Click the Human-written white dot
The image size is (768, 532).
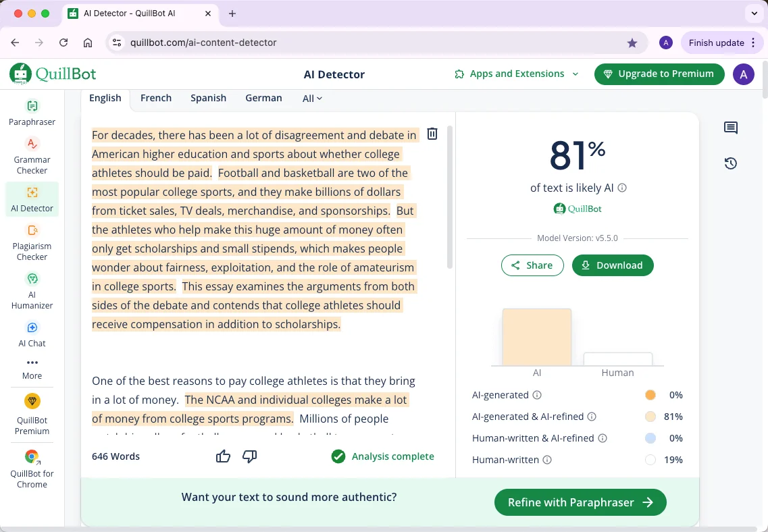point(650,460)
